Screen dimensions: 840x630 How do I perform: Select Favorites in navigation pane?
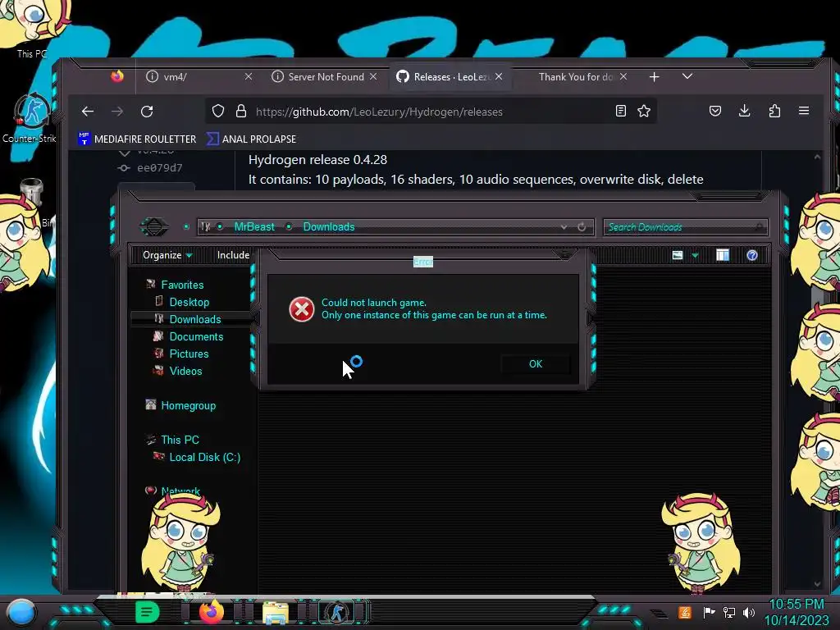182,285
